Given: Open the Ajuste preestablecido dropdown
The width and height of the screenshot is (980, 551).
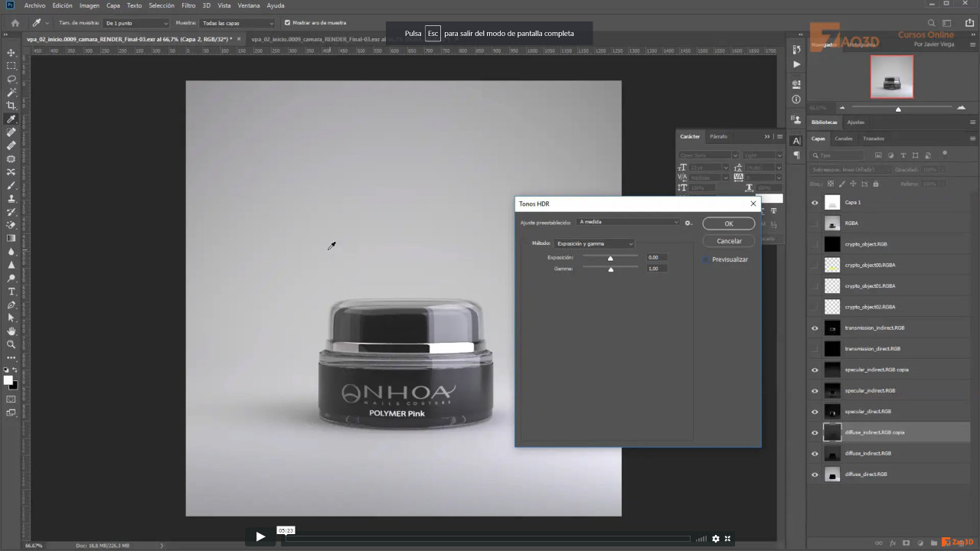Looking at the screenshot, I should (x=628, y=222).
